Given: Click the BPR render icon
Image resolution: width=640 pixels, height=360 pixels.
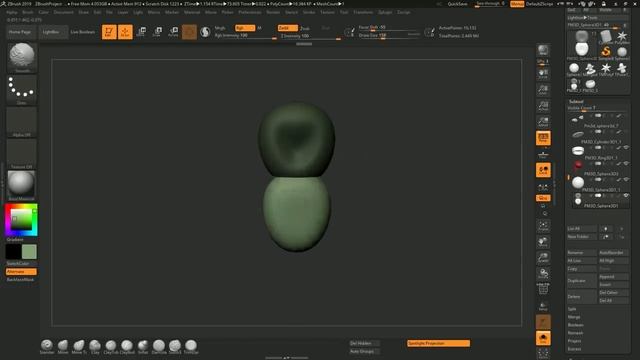Looking at the screenshot, I should (543, 50).
